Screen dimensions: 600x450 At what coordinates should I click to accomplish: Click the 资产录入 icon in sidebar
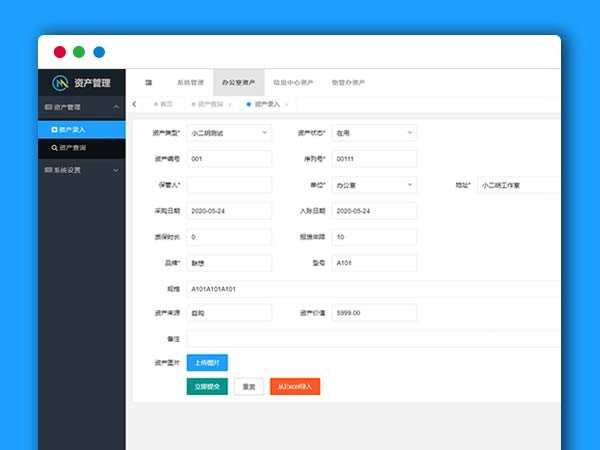click(52, 129)
